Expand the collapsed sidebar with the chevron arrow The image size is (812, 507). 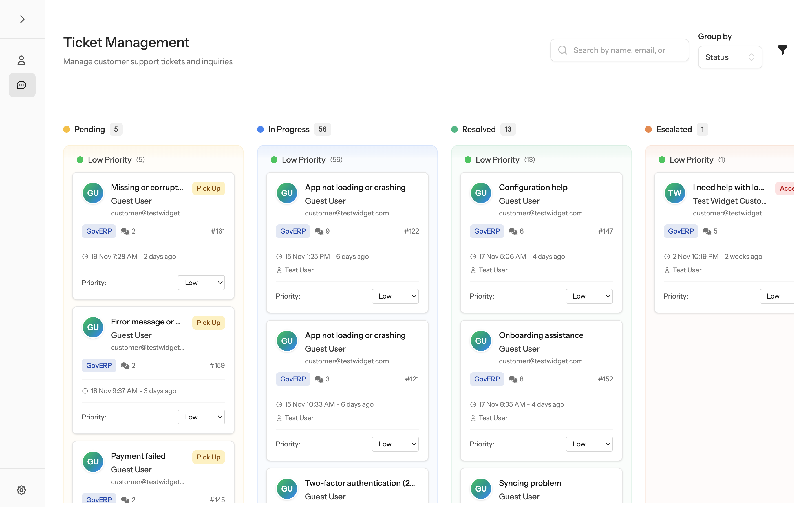[x=22, y=19]
